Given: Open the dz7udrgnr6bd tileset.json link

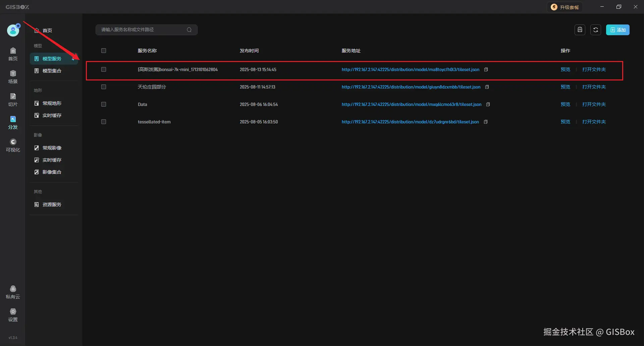Looking at the screenshot, I should (410, 122).
